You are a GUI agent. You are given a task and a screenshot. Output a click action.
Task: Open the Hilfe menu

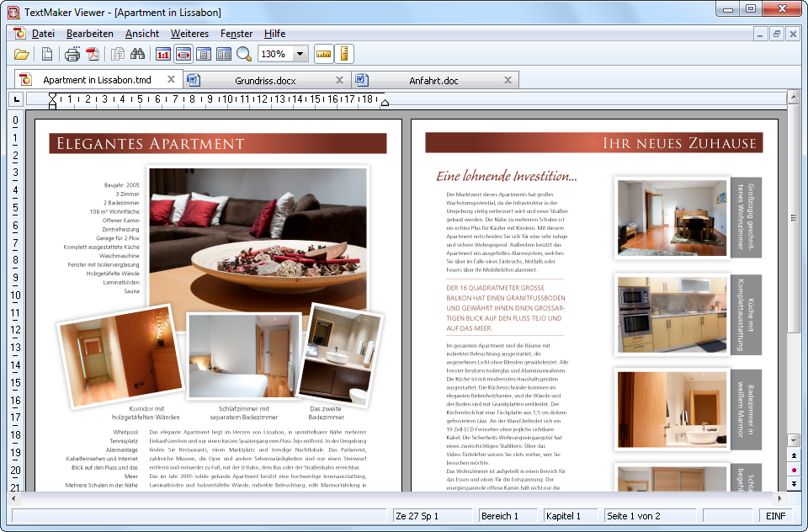pos(274,34)
